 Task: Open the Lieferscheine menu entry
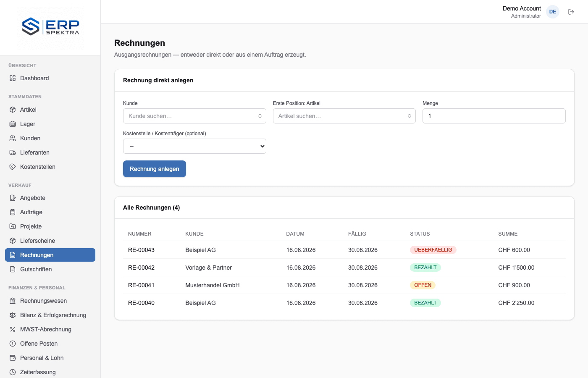50,241
